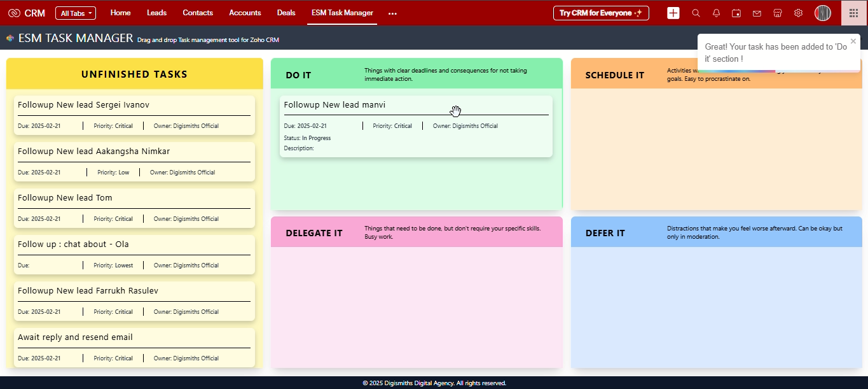Expand the All Tabs dropdown
This screenshot has width=868, height=389.
coord(76,13)
